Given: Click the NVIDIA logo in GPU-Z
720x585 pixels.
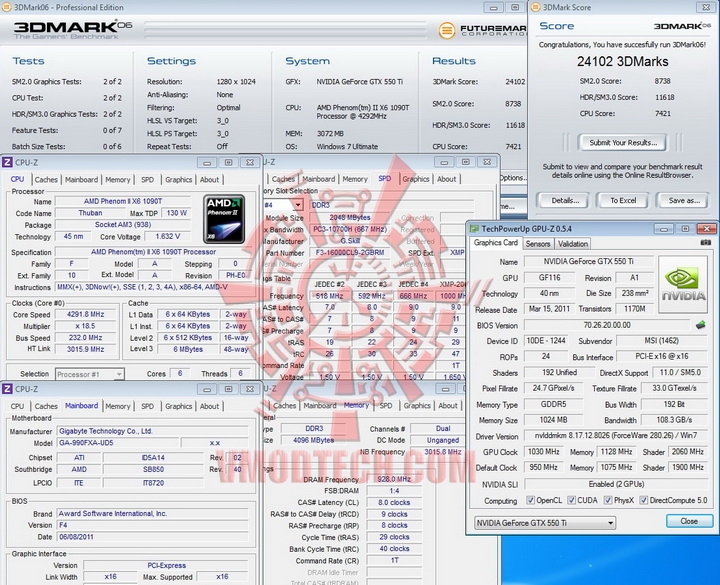Looking at the screenshot, I should [x=683, y=285].
